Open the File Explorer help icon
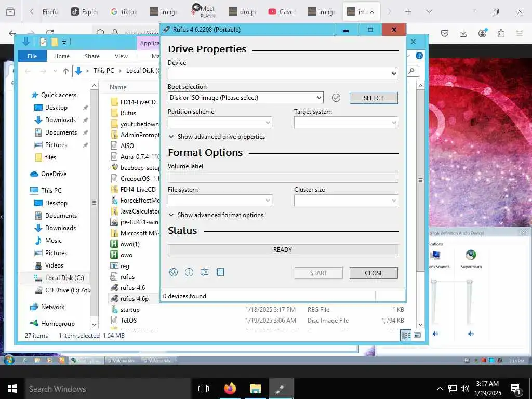The image size is (532, 399). [419, 56]
